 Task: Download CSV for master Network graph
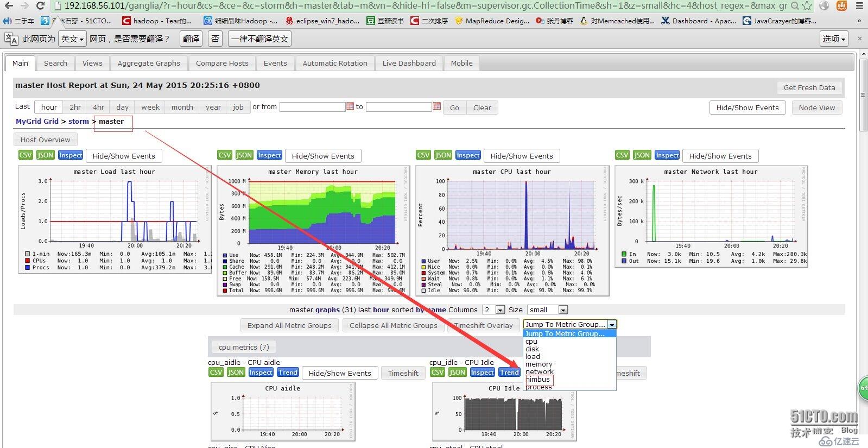[x=622, y=155]
